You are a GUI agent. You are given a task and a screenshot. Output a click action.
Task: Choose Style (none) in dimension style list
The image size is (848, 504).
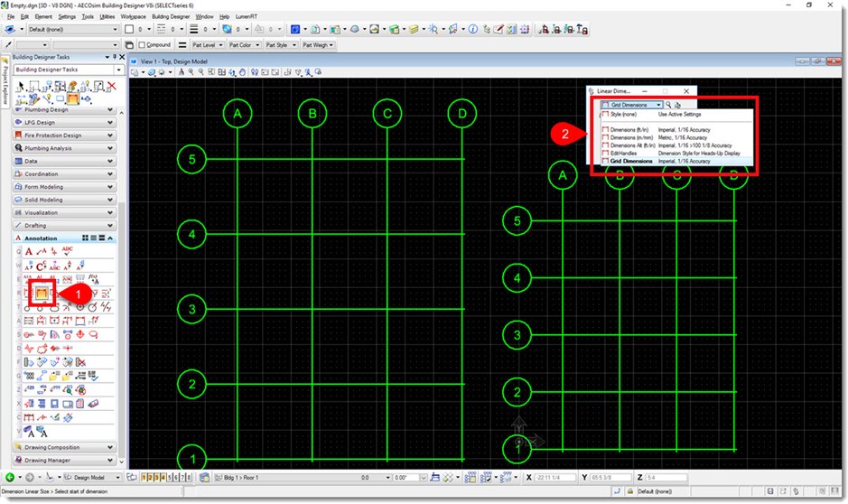676,115
